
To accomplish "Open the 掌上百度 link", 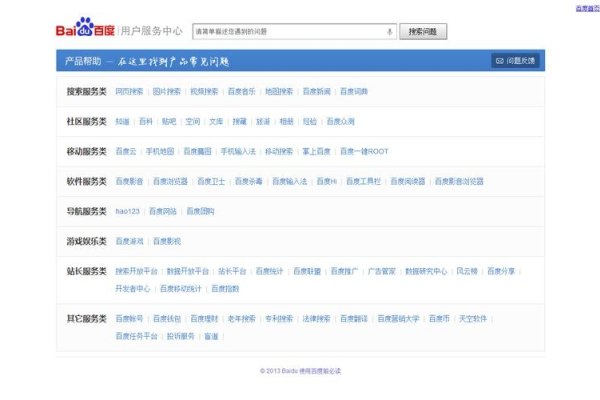I will coord(316,151).
